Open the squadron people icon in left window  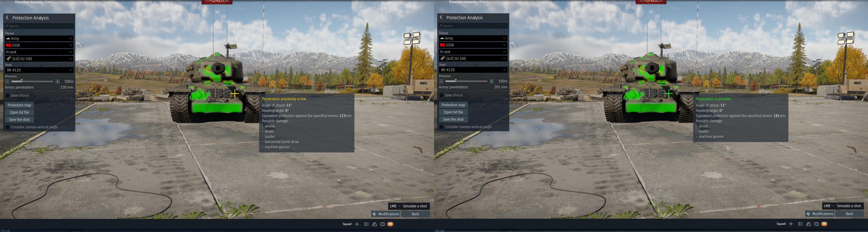point(374,224)
